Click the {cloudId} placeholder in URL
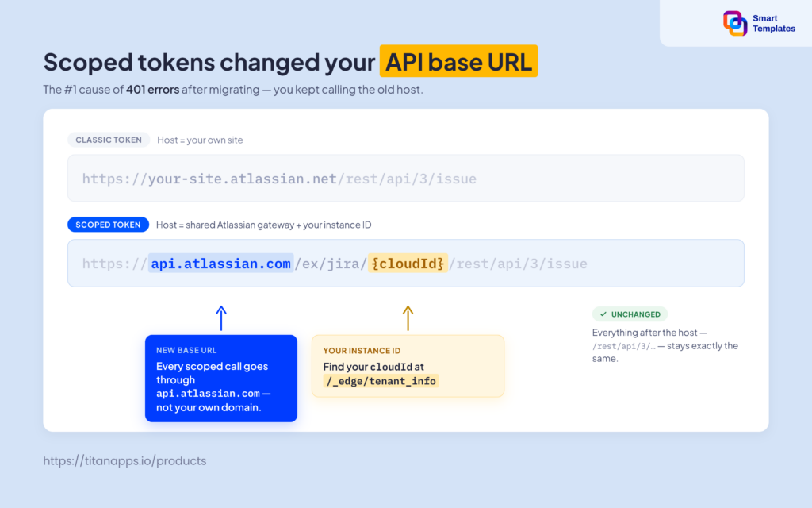This screenshot has height=508, width=812. click(x=408, y=264)
